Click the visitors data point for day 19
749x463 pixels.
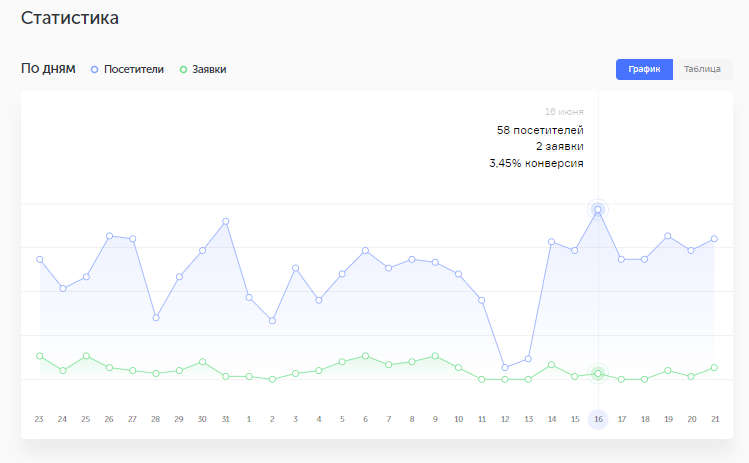668,236
